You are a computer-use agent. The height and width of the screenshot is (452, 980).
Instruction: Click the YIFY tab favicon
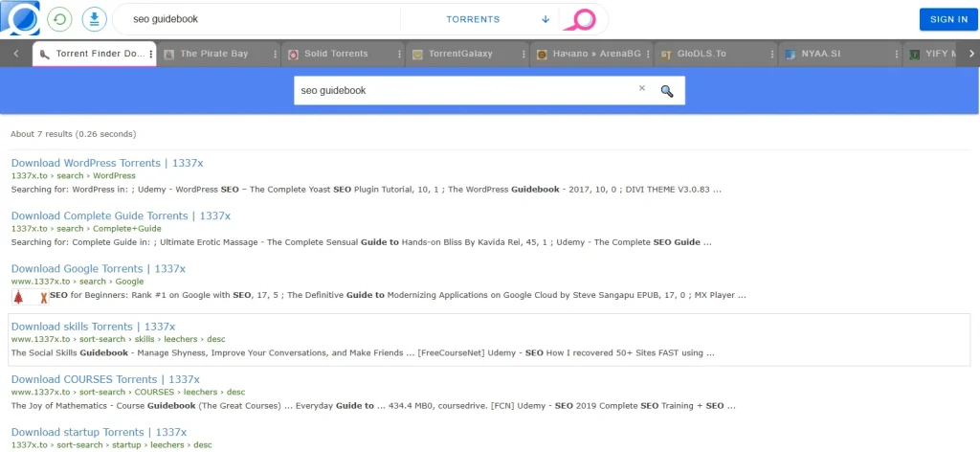(x=915, y=55)
